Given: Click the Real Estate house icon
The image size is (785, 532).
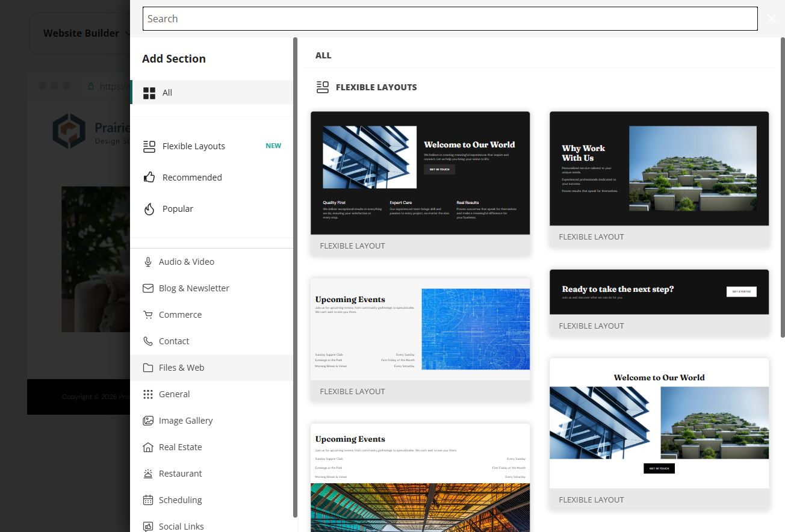Looking at the screenshot, I should pos(148,447).
